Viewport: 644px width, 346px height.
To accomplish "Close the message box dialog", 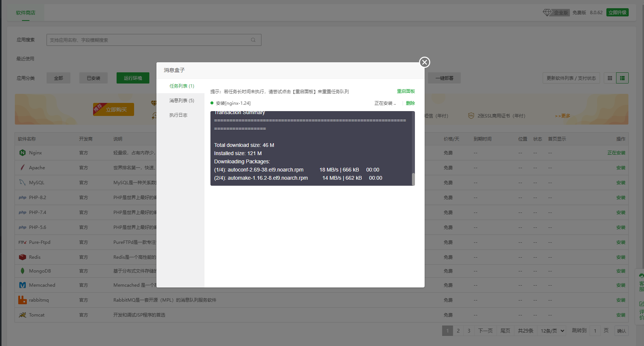I will pyautogui.click(x=425, y=62).
